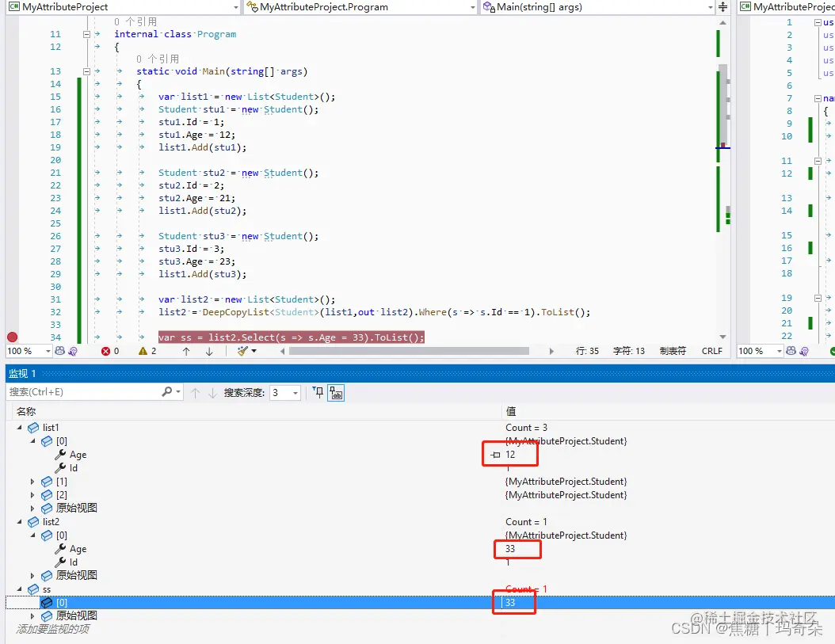Collapse Main method outline at line 13
Image resolution: width=835 pixels, height=644 pixels.
point(86,71)
